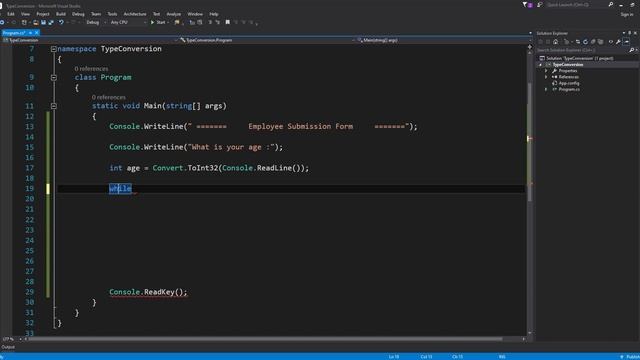Click the editor horizontal scrollbar
The width and height of the screenshot is (640, 360).
pos(265,339)
